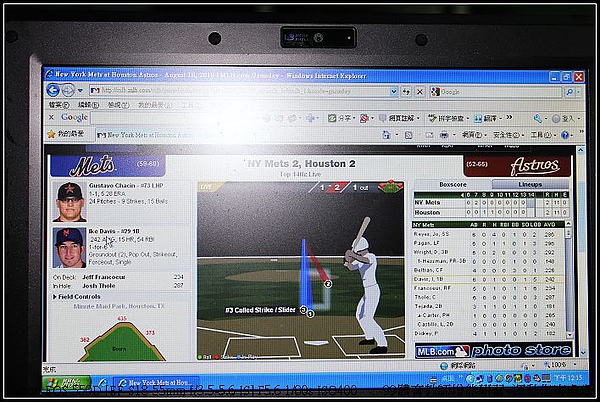Viewport: 600px width, 402px height.
Task: Click the page vertical scrollbar up arrow
Action: pyautogui.click(x=580, y=150)
